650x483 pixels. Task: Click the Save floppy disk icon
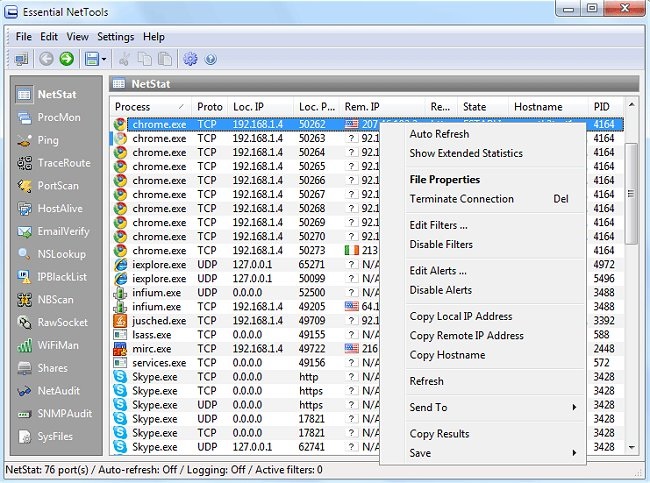click(92, 59)
